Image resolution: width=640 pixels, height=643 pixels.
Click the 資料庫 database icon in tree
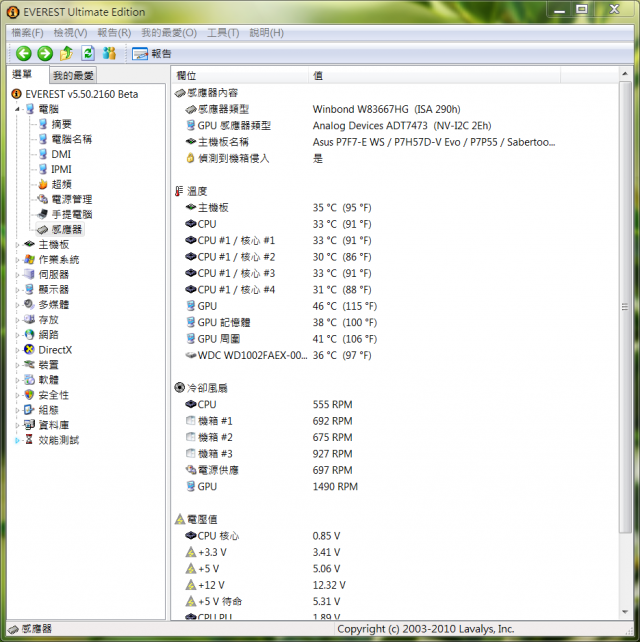[29, 425]
